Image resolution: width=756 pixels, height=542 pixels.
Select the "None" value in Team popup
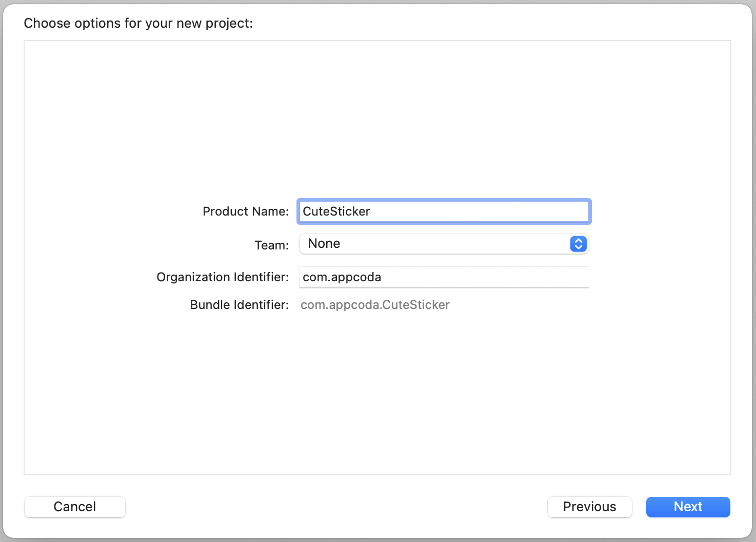pyautogui.click(x=324, y=244)
